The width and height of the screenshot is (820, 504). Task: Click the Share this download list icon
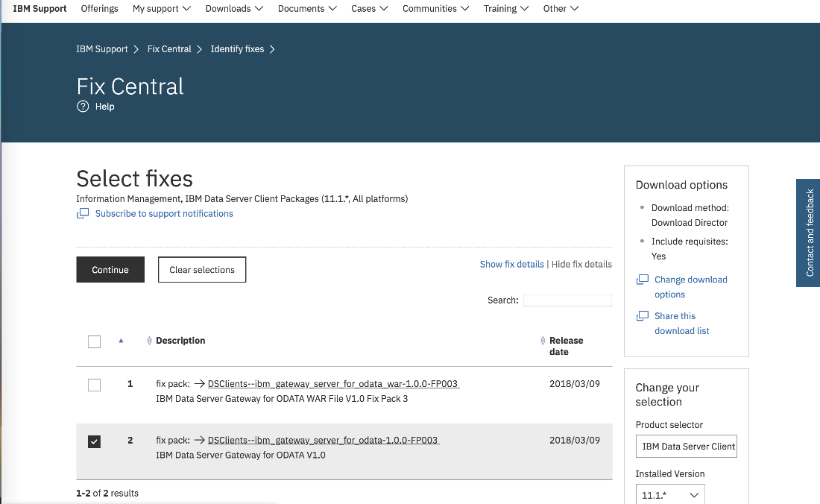pyautogui.click(x=642, y=316)
